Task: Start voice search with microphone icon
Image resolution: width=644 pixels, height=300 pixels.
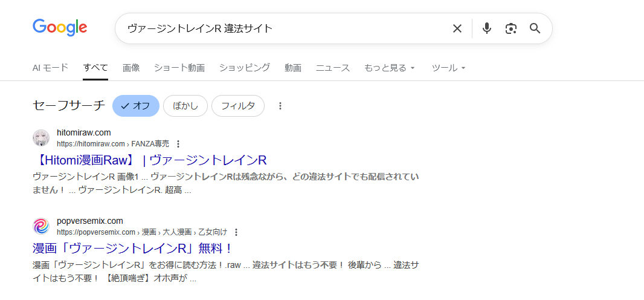Action: pos(487,28)
